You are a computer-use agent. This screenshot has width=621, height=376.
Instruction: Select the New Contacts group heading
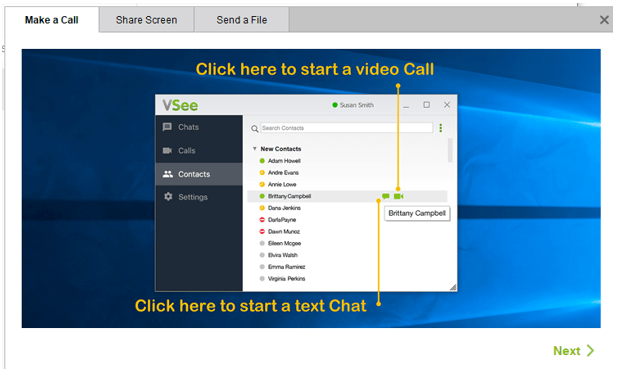click(x=280, y=149)
